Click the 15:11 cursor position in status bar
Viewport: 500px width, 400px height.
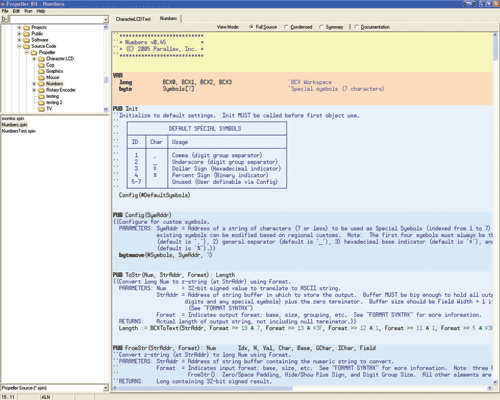point(8,397)
